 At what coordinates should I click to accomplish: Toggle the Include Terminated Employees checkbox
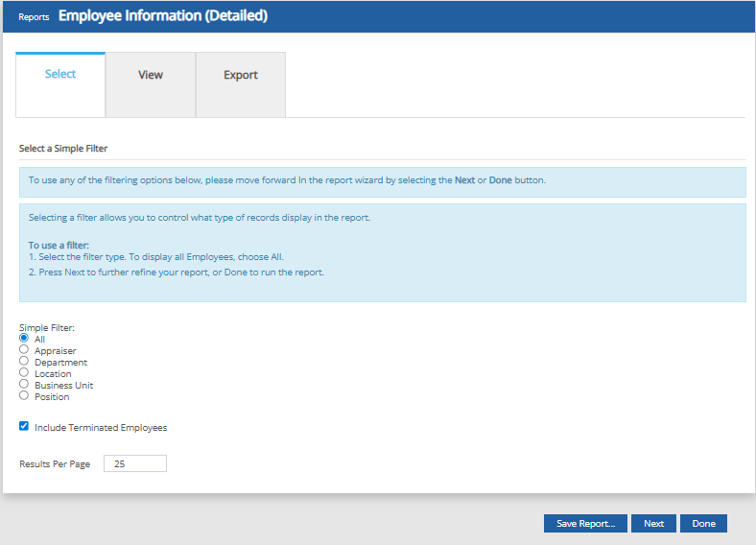[x=24, y=427]
